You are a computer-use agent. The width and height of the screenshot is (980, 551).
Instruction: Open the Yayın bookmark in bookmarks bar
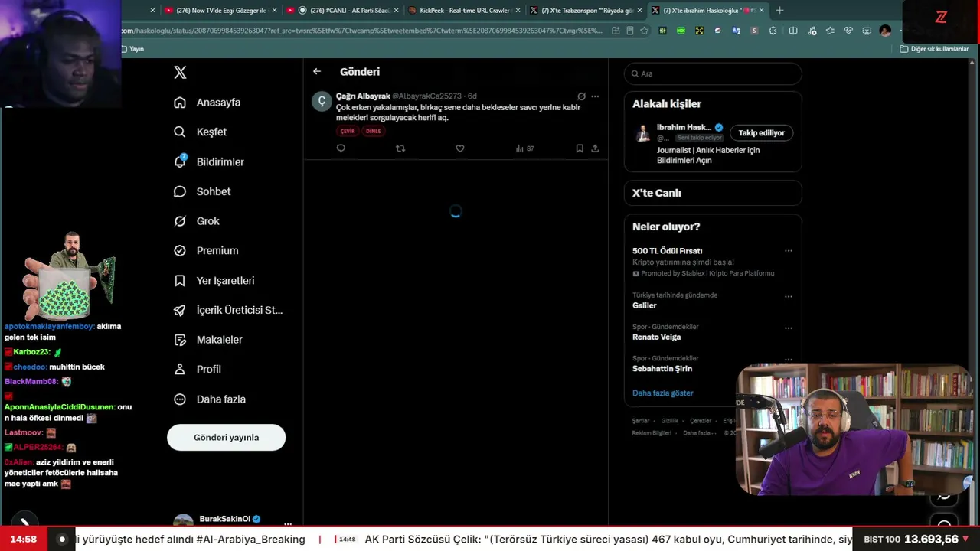(132, 49)
